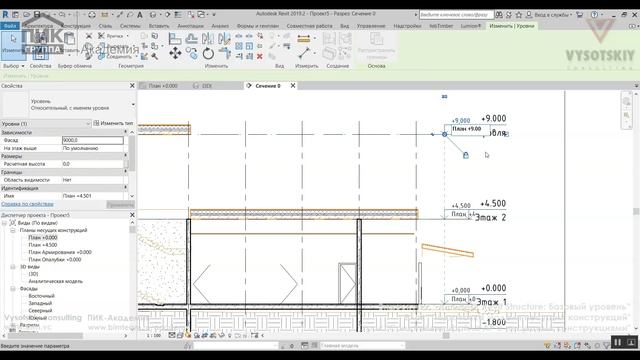Open the Северный elevation view
Screen dimensions: 640x360
pos(40,311)
